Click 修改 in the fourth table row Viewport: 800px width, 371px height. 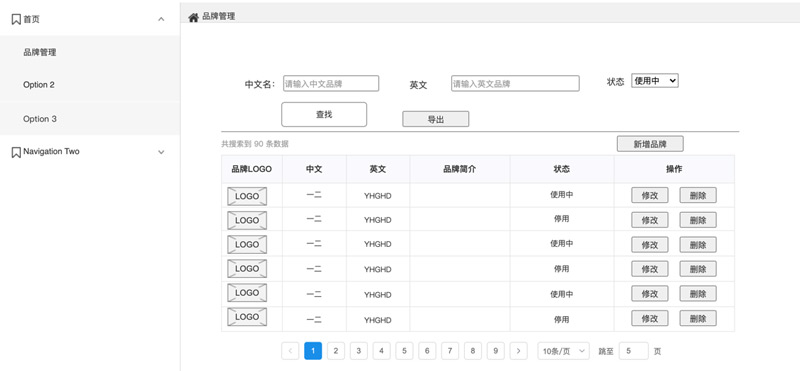649,269
